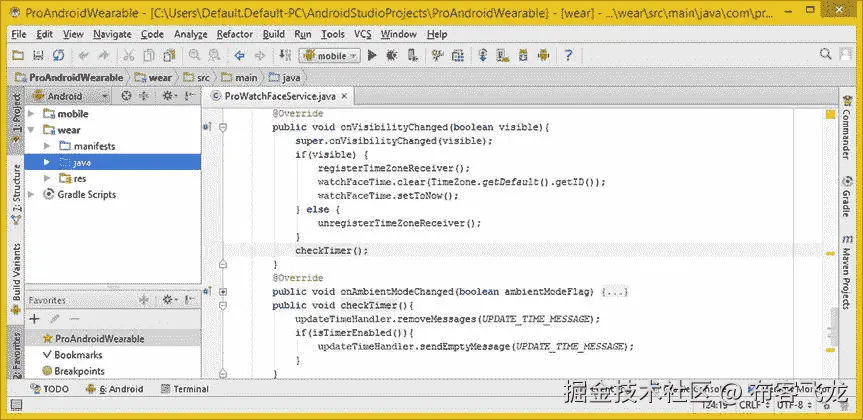Viewport: 863px width, 420px height.
Task: Click the Undo arrow icon
Action: pyautogui.click(x=84, y=55)
